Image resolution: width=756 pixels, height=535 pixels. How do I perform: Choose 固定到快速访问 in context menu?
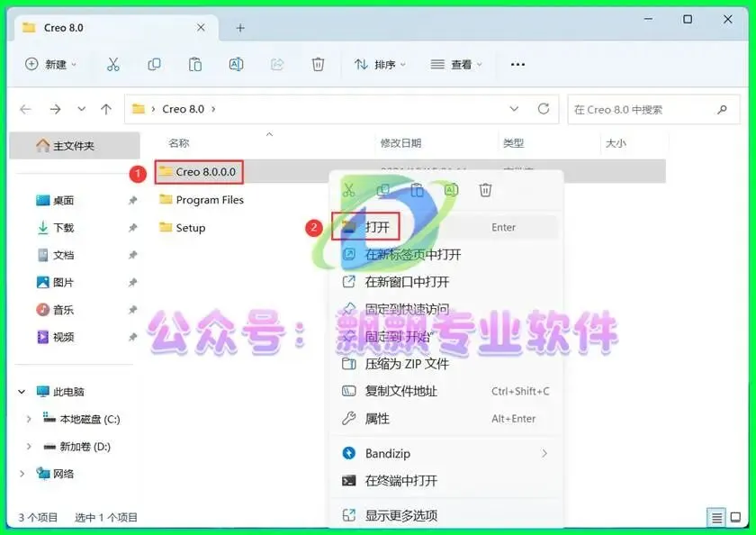click(446, 309)
